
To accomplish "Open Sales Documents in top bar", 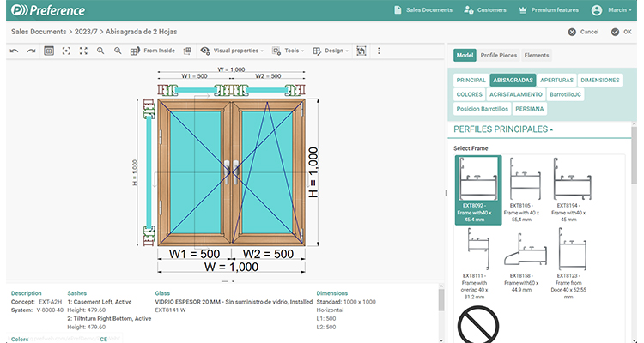I will tap(423, 9).
